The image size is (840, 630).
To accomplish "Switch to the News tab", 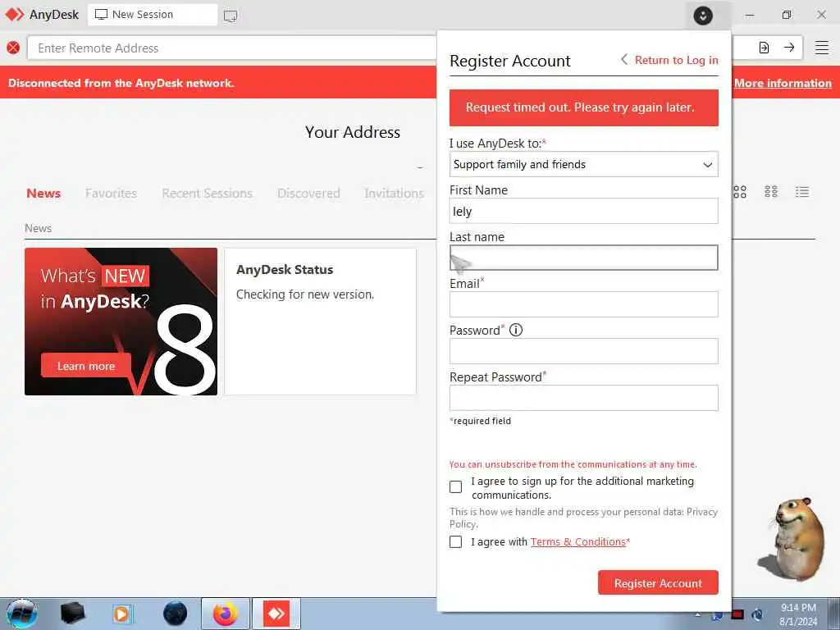I will tap(43, 193).
